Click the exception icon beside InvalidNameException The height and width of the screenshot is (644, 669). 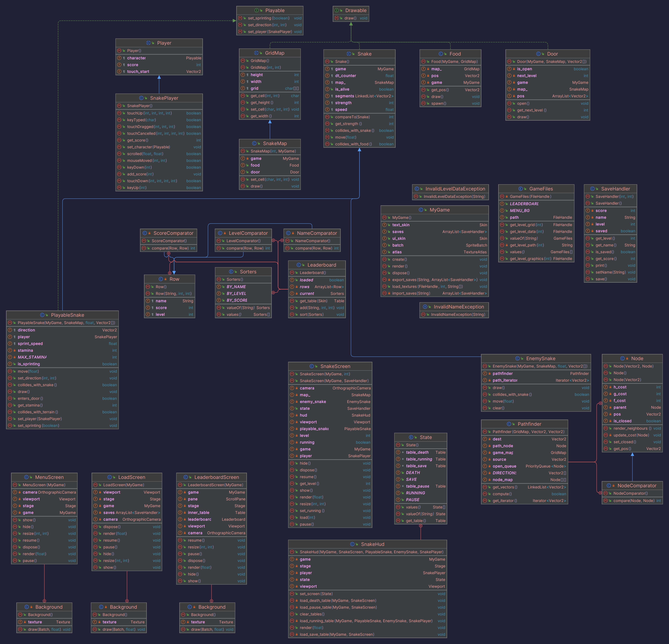pos(425,307)
